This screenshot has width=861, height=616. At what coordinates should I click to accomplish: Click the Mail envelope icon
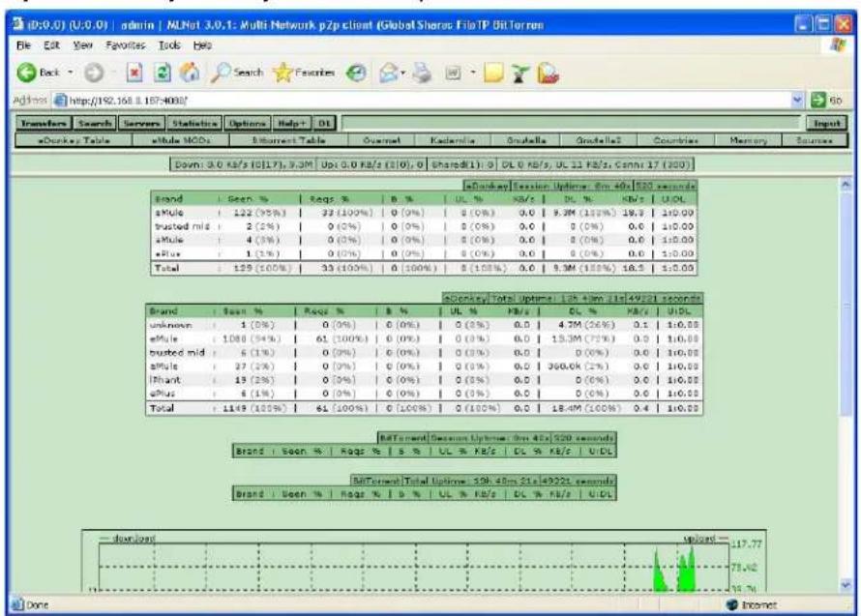point(388,73)
